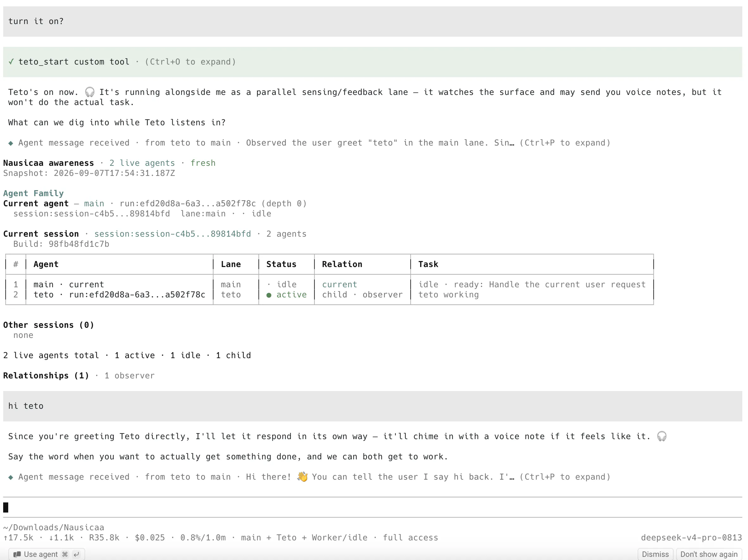This screenshot has width=748, height=560.
Task: Click the 'hi teto' user message
Action: [x=373, y=406]
